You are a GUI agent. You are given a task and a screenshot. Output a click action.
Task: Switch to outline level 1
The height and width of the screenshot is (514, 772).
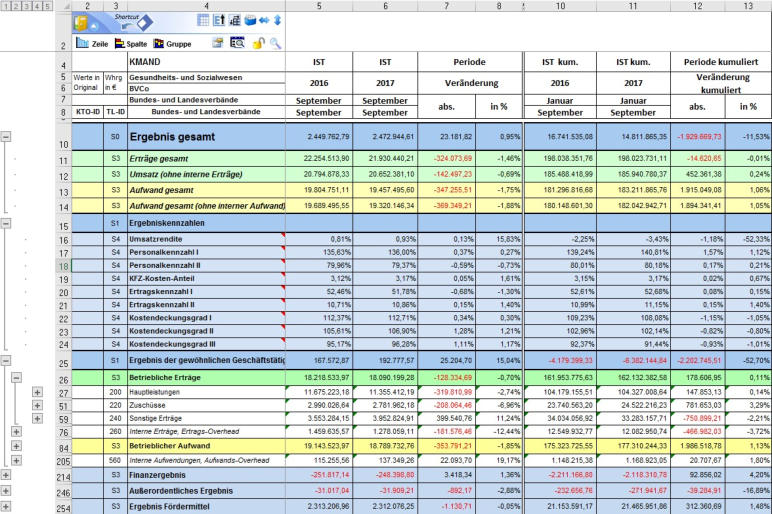pyautogui.click(x=7, y=6)
